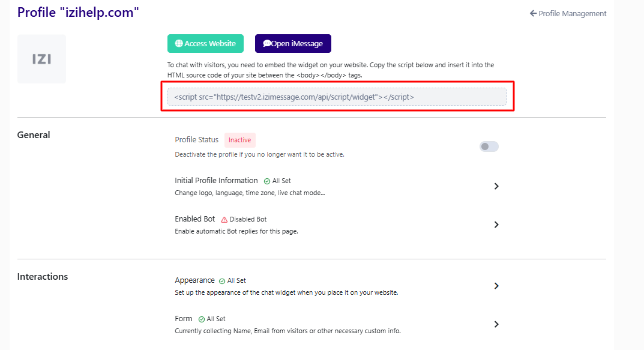Click the green check icon next to Initial Profile Information
This screenshot has width=644, height=350.
pos(267,181)
